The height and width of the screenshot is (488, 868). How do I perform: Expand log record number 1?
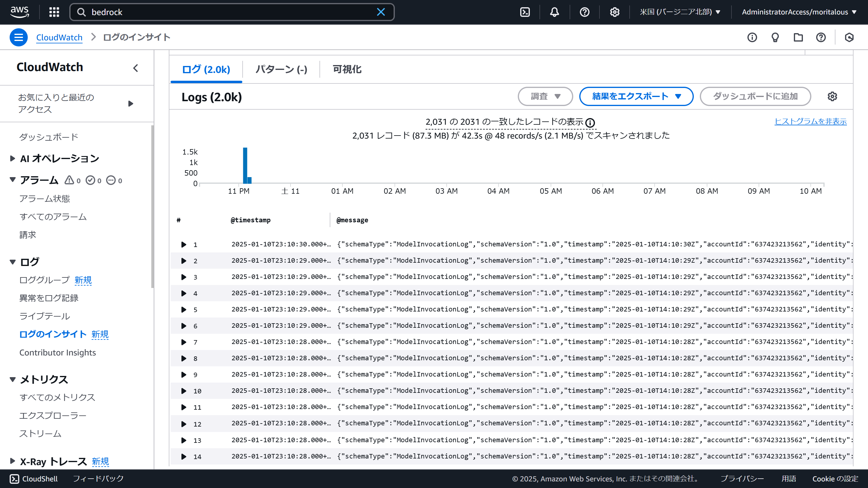pyautogui.click(x=184, y=245)
